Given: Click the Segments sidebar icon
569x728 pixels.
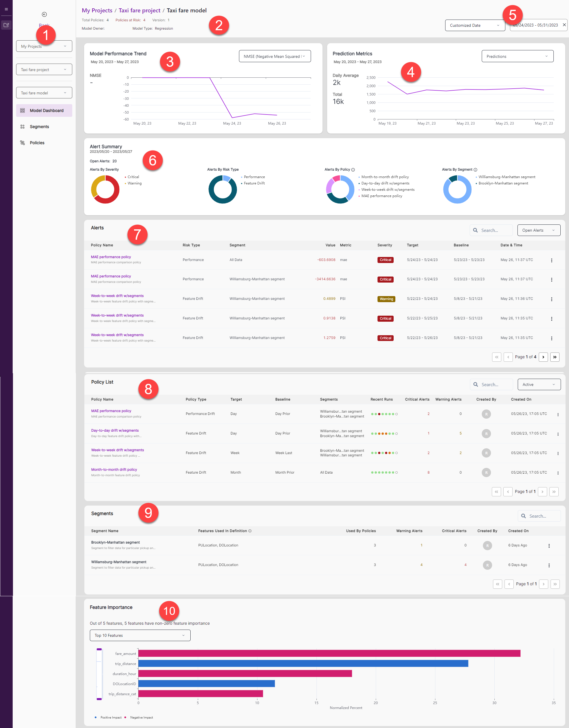Looking at the screenshot, I should coord(22,127).
